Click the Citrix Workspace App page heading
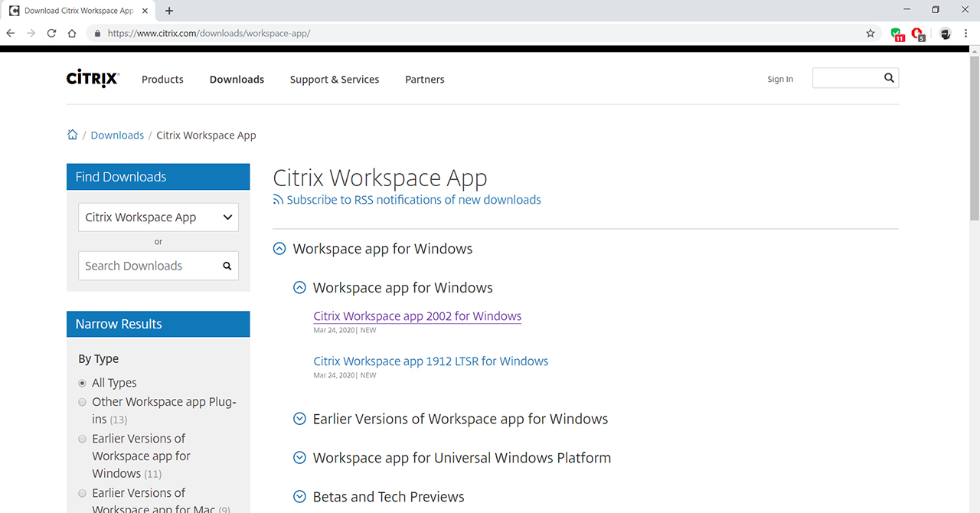Screen dimensions: 980x513 (380, 178)
